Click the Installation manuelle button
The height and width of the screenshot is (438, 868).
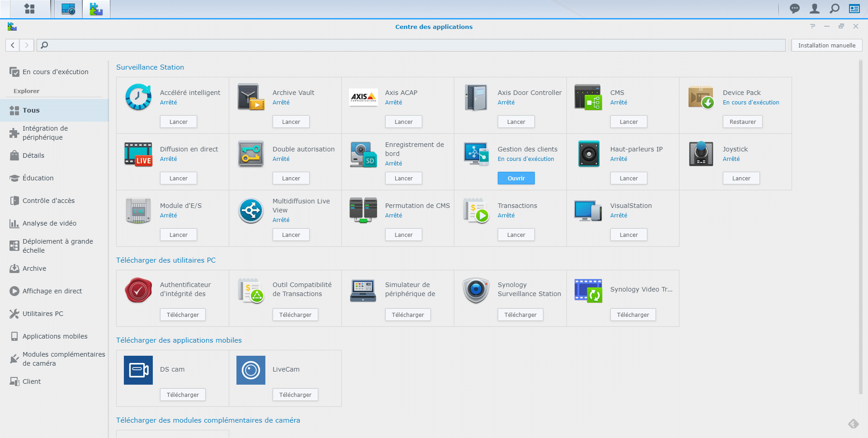pyautogui.click(x=826, y=45)
